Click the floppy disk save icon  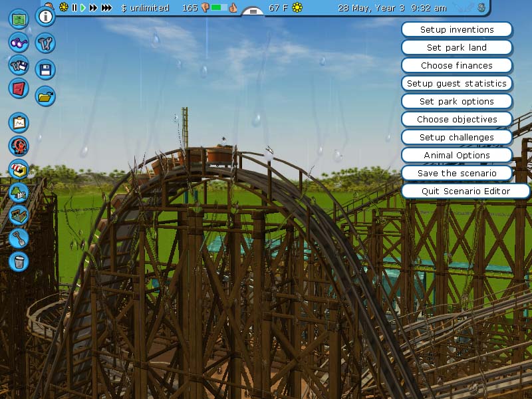[45, 70]
